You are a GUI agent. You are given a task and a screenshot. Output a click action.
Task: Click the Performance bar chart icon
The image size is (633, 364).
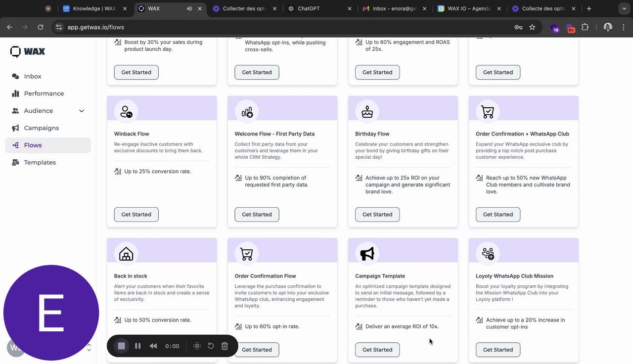pyautogui.click(x=15, y=93)
